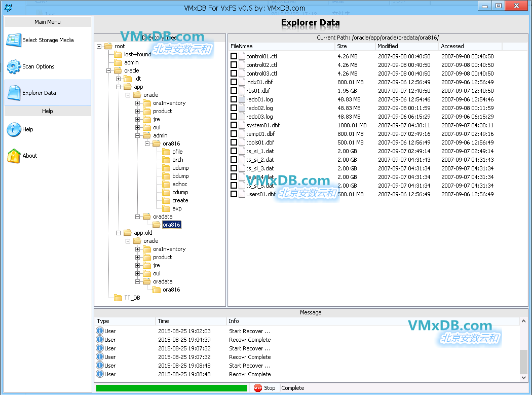Open Select Storage Media icon
Image resolution: width=532 pixels, height=395 pixels.
click(14, 40)
